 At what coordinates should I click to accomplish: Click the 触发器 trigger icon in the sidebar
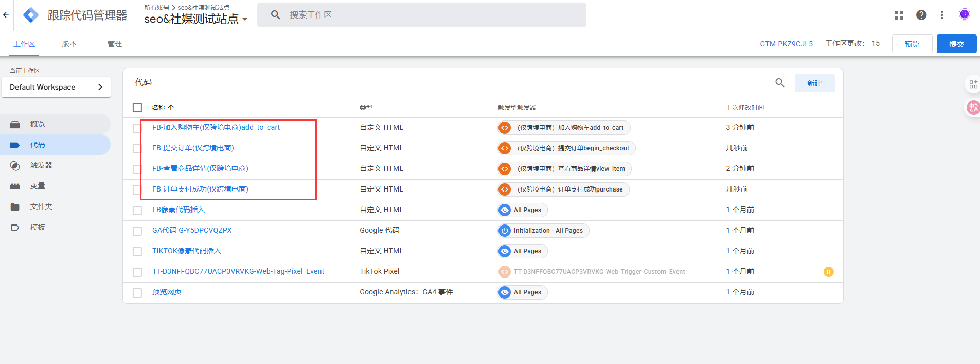tap(15, 166)
